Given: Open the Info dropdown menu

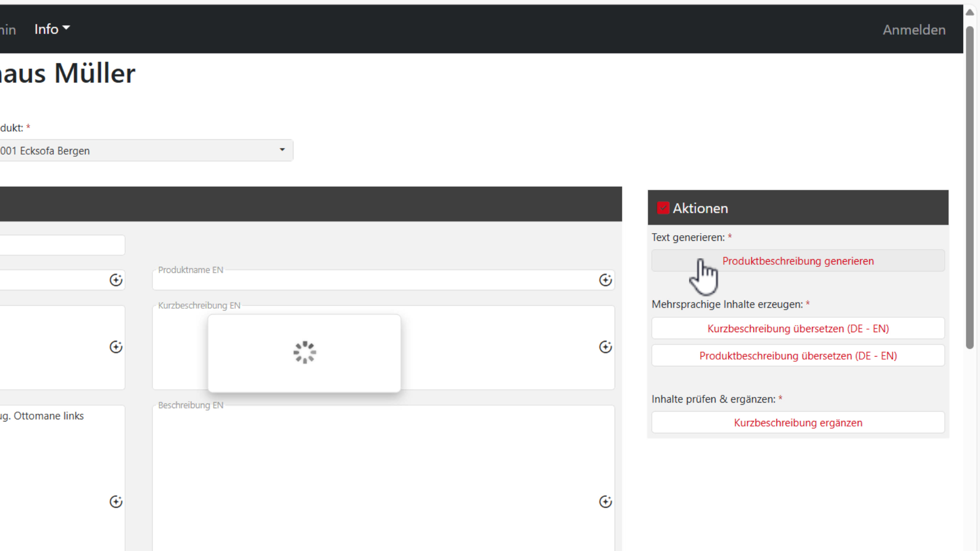Looking at the screenshot, I should click(52, 29).
